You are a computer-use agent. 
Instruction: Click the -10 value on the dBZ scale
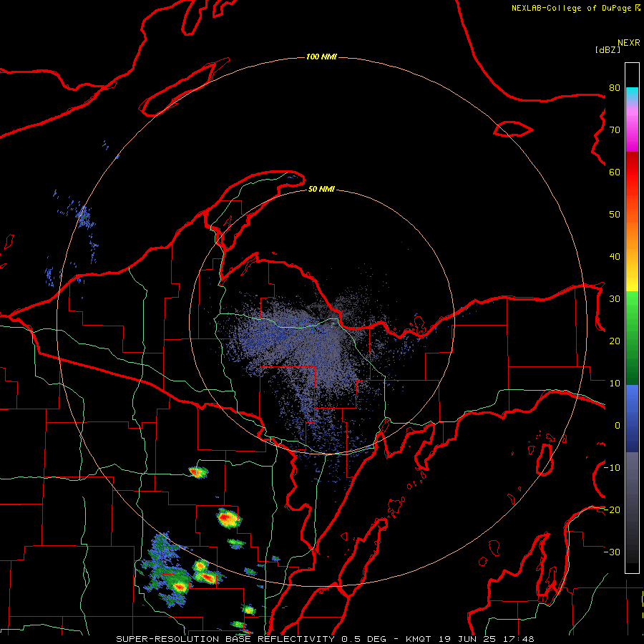pyautogui.click(x=612, y=468)
